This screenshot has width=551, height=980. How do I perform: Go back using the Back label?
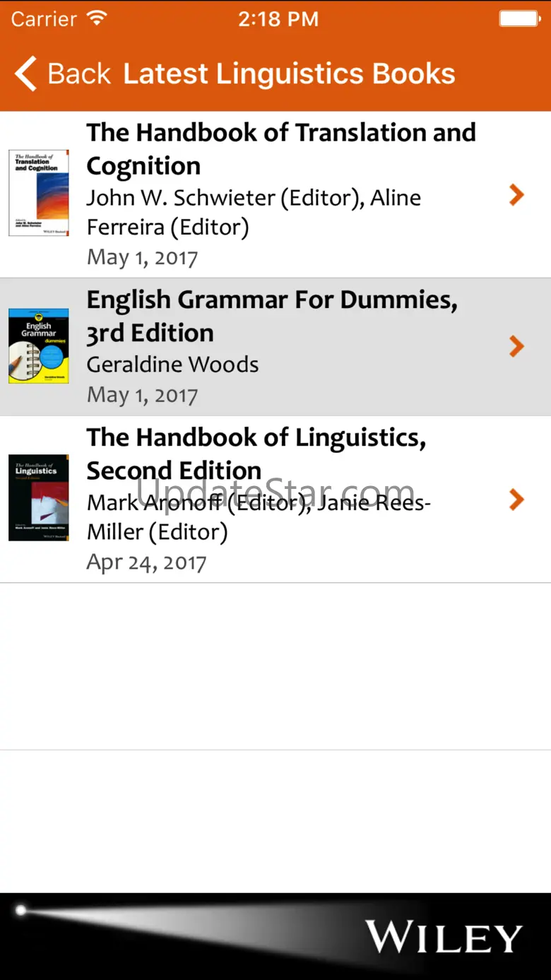79,74
